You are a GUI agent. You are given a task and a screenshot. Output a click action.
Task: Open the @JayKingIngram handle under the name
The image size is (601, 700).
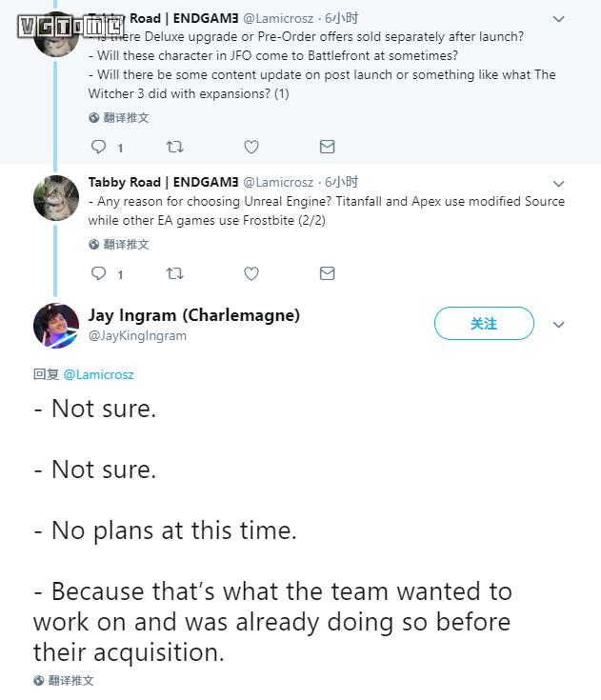[x=137, y=336]
